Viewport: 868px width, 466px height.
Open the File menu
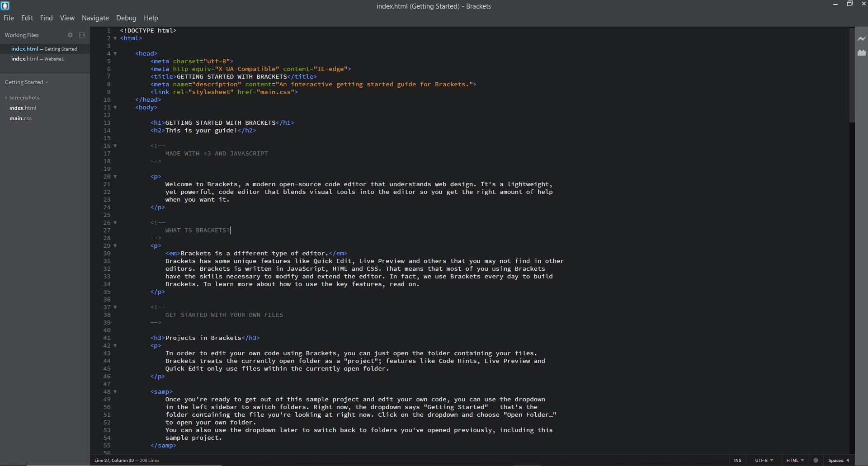(9, 18)
